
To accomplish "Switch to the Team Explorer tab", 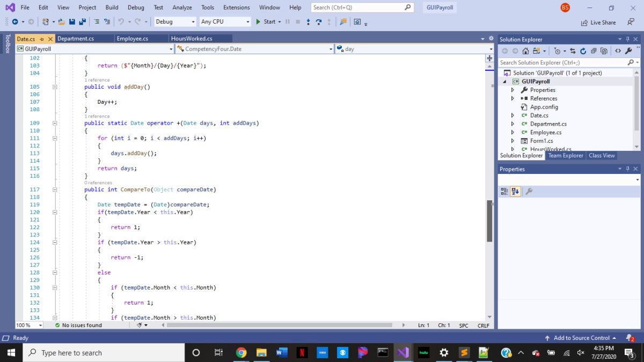I will (x=566, y=155).
